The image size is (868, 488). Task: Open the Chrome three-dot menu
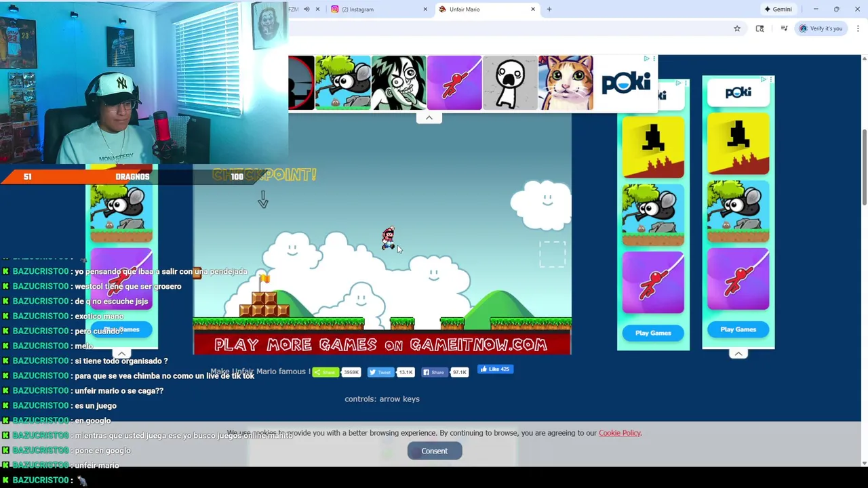858,28
